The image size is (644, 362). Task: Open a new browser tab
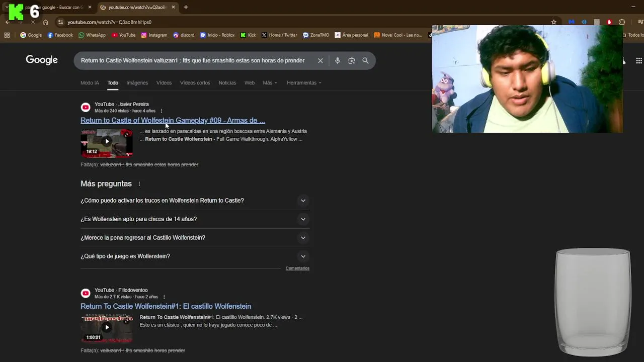[x=186, y=7]
